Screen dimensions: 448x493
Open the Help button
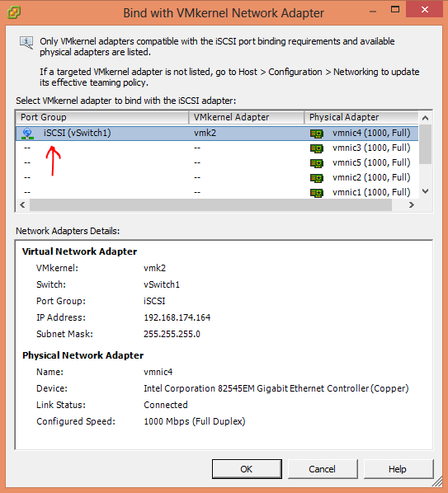(398, 469)
